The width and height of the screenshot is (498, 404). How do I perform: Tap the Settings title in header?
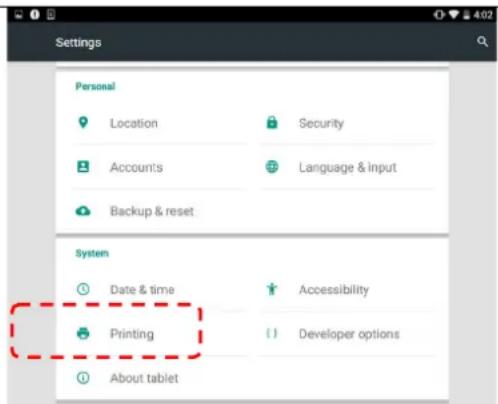(78, 43)
